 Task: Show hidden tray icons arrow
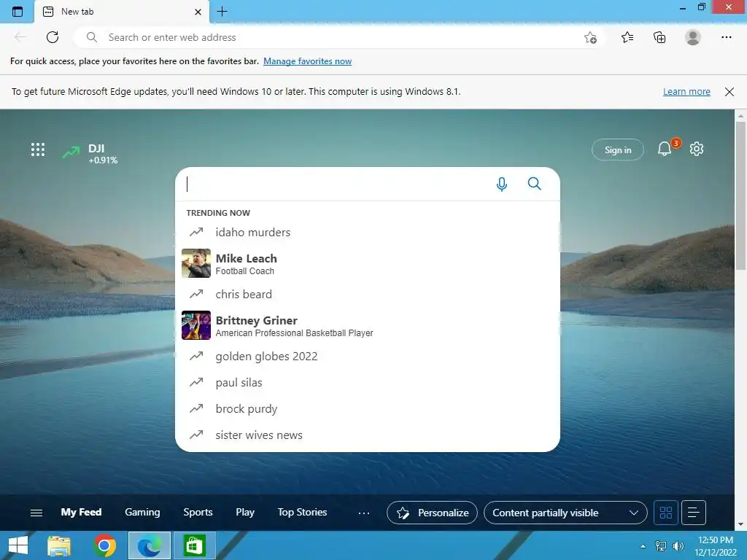point(643,546)
